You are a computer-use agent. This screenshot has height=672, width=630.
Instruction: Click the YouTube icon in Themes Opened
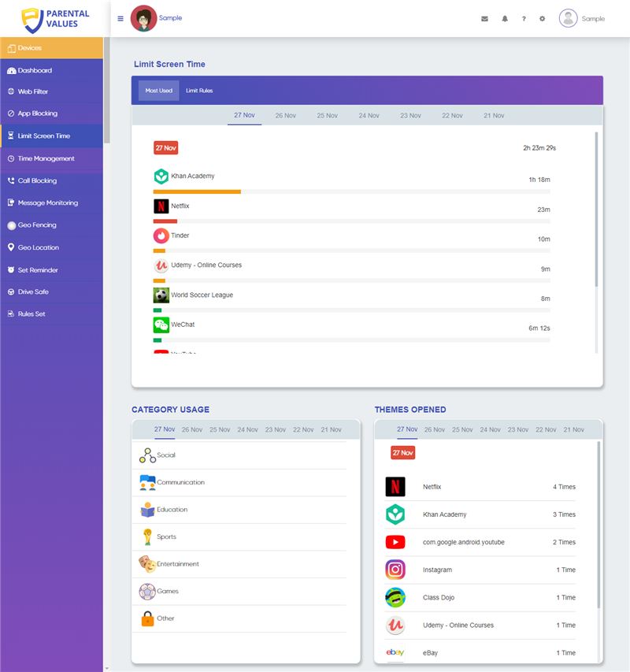tap(395, 542)
